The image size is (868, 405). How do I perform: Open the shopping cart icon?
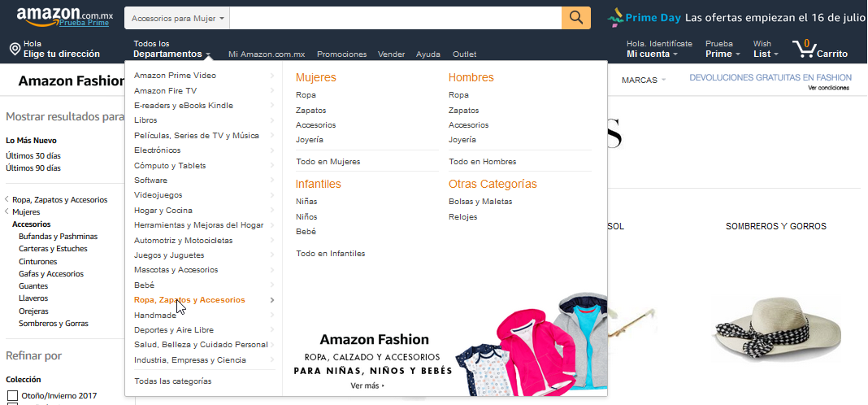click(x=803, y=49)
